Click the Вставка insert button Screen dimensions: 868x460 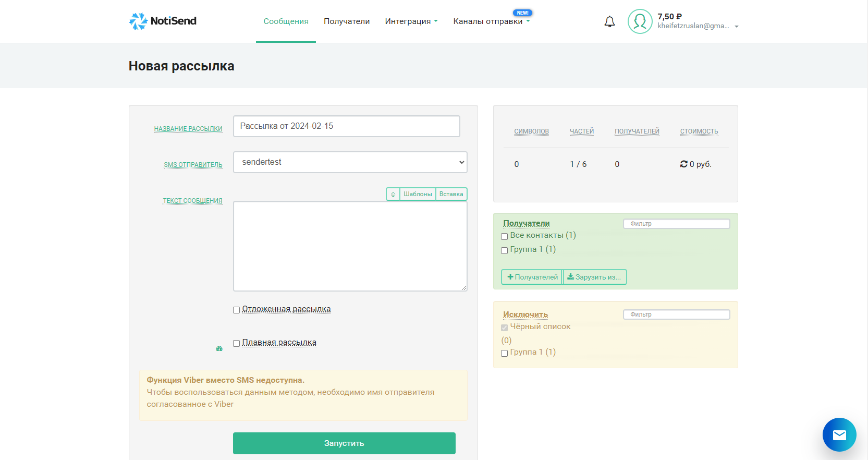451,194
